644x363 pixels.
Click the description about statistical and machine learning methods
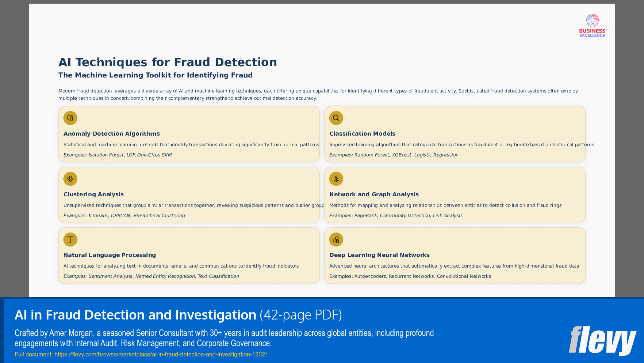click(x=191, y=145)
